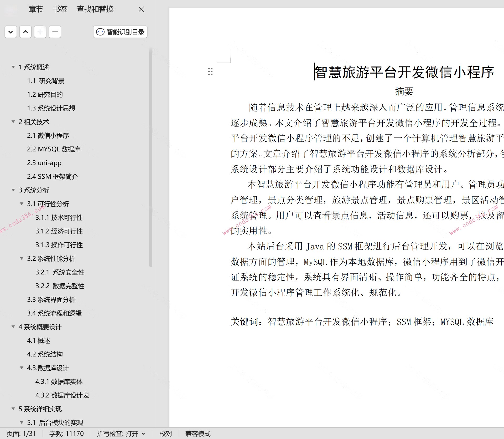504x439 pixels.
Task: Click the navigation pane vertical scrollbar
Action: click(x=150, y=158)
